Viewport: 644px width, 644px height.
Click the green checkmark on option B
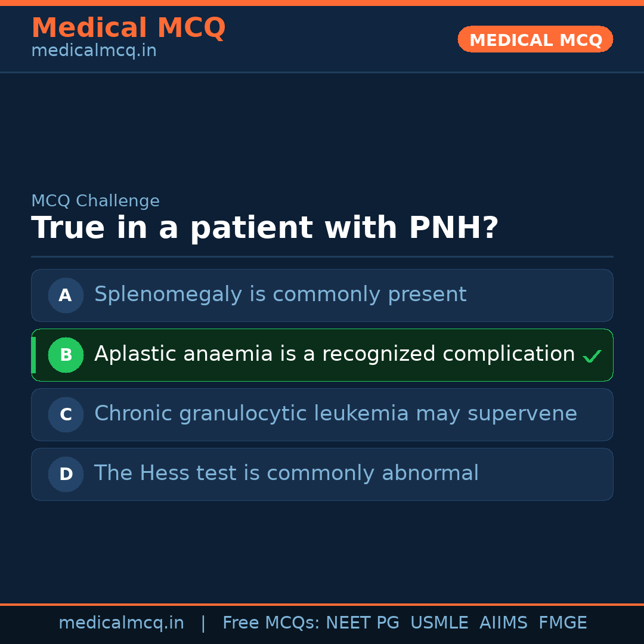point(592,357)
